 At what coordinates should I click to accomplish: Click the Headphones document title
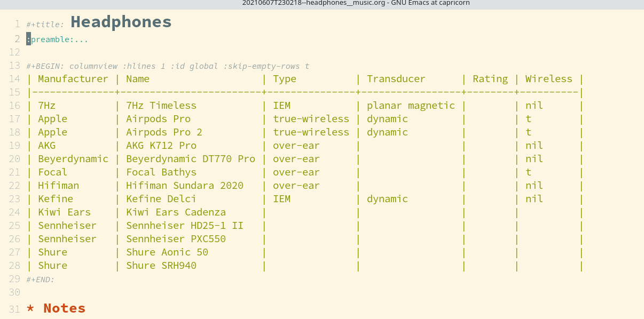[121, 22]
